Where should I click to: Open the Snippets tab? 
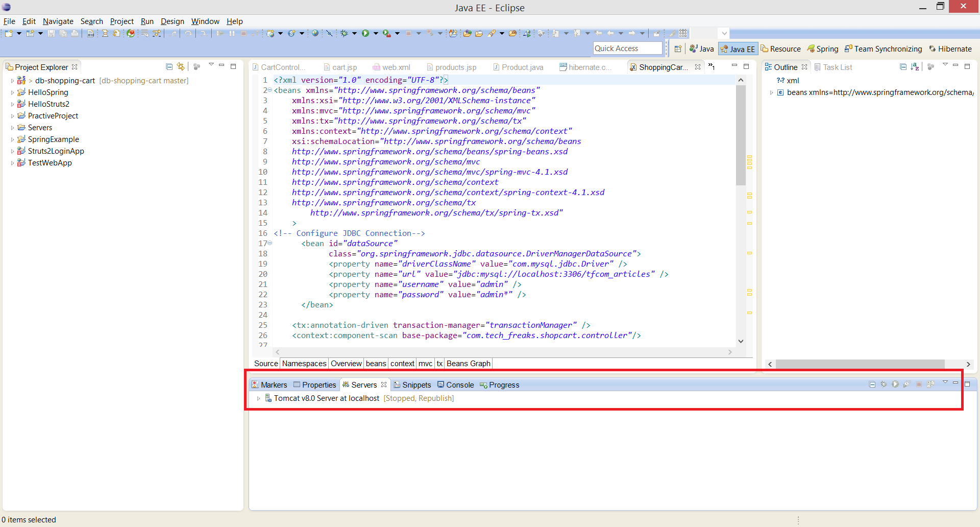(x=412, y=385)
